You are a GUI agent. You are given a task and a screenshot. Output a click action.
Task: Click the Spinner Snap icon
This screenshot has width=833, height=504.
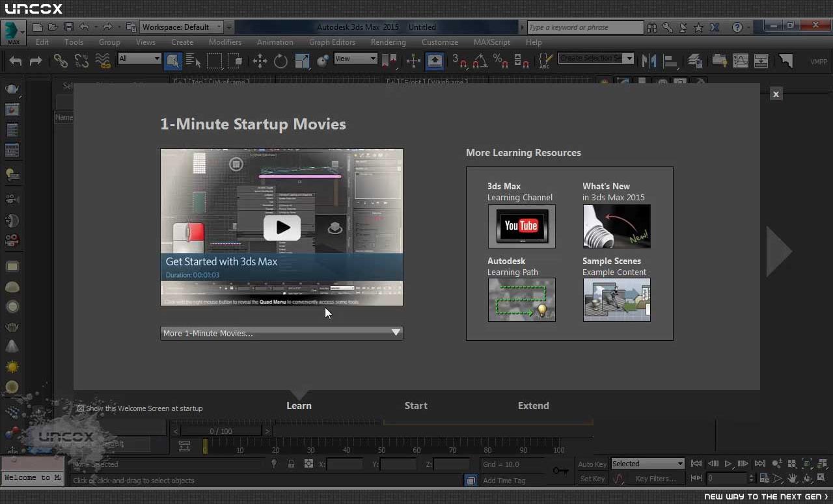(x=521, y=60)
